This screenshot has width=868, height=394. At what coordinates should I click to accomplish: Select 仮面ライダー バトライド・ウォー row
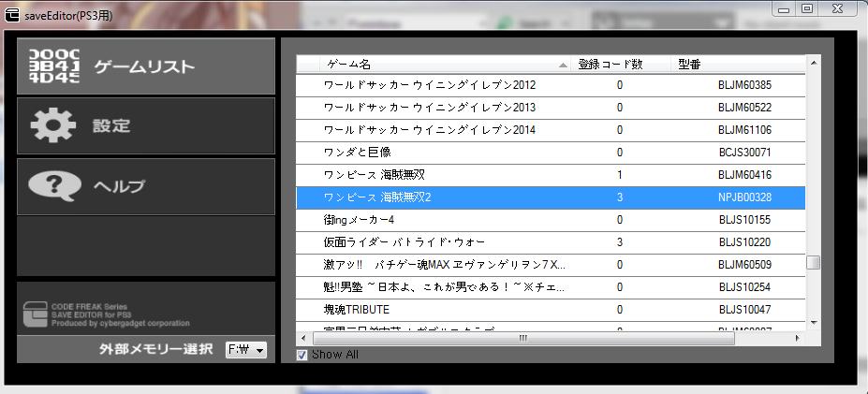(x=551, y=242)
